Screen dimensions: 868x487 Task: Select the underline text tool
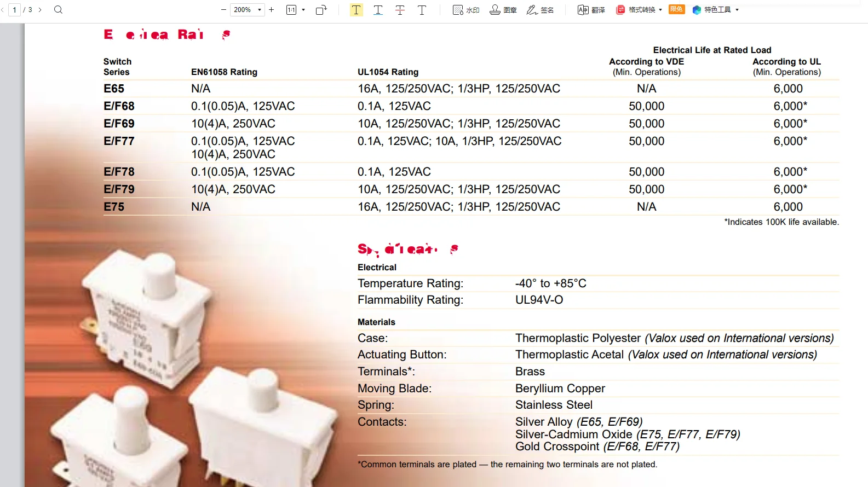pos(378,10)
